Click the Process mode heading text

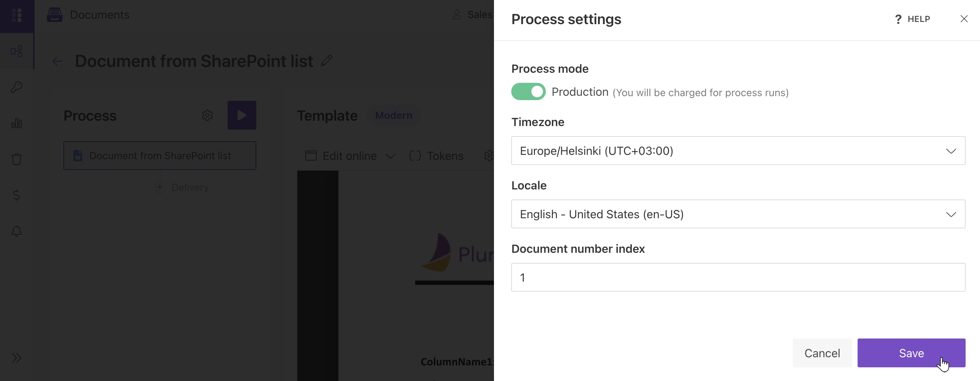[550, 69]
